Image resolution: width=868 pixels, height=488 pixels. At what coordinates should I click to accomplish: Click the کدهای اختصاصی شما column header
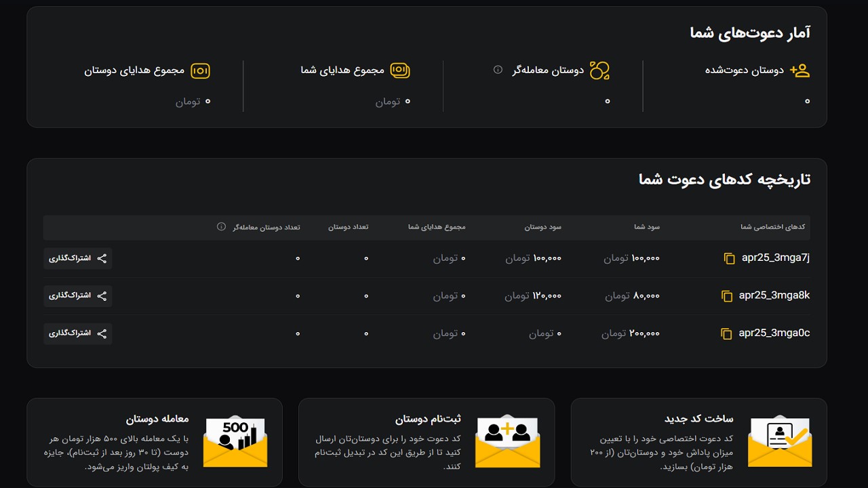point(772,227)
